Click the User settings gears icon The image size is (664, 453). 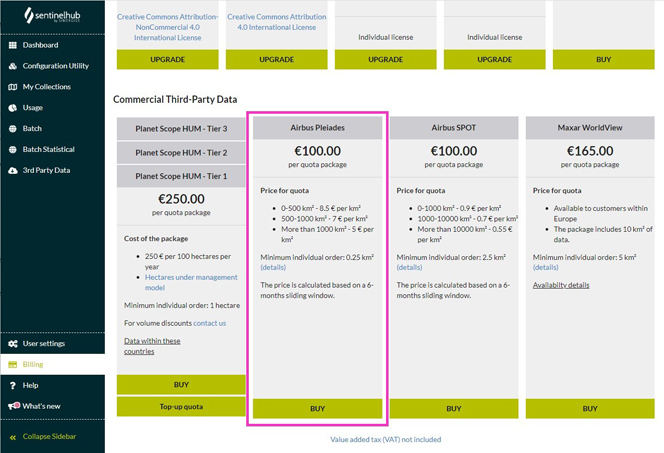[x=13, y=344]
